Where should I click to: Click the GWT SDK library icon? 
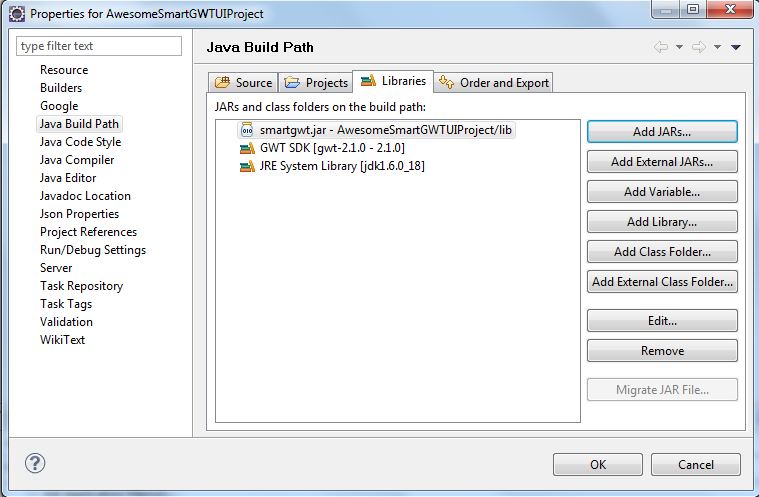point(247,148)
